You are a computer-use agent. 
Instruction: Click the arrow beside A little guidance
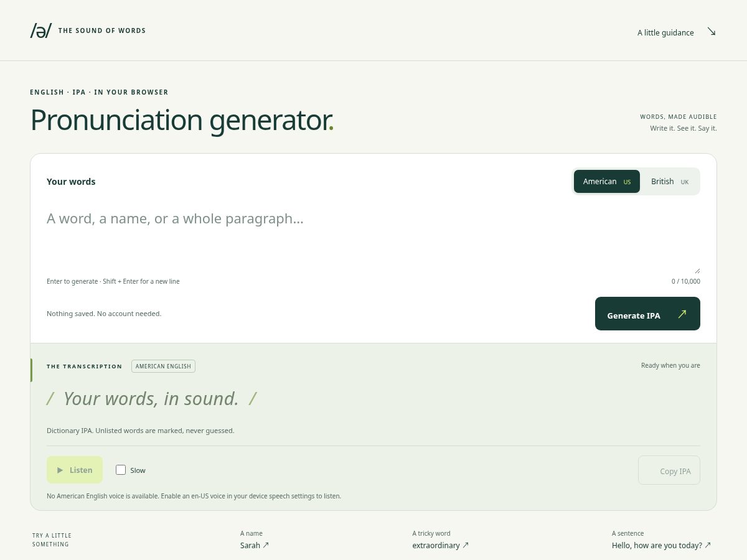click(x=712, y=32)
